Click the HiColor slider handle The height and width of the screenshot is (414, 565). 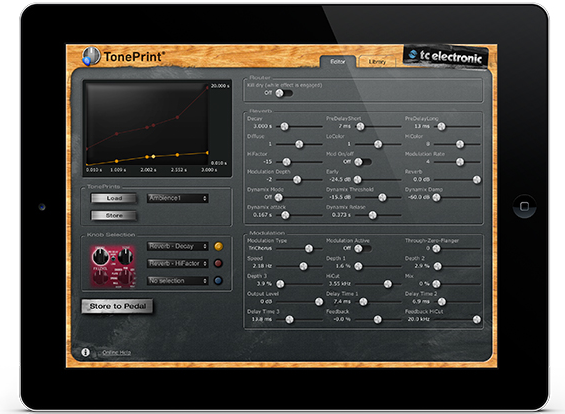pos(460,144)
